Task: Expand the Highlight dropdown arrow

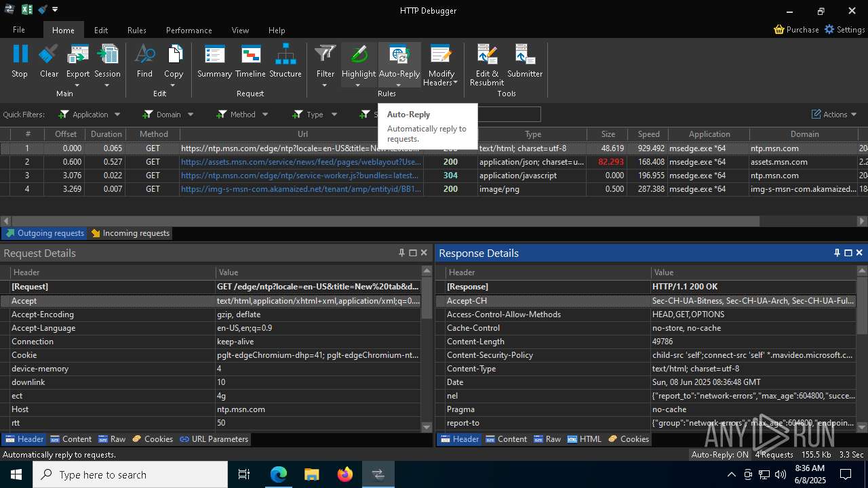Action: [x=358, y=85]
